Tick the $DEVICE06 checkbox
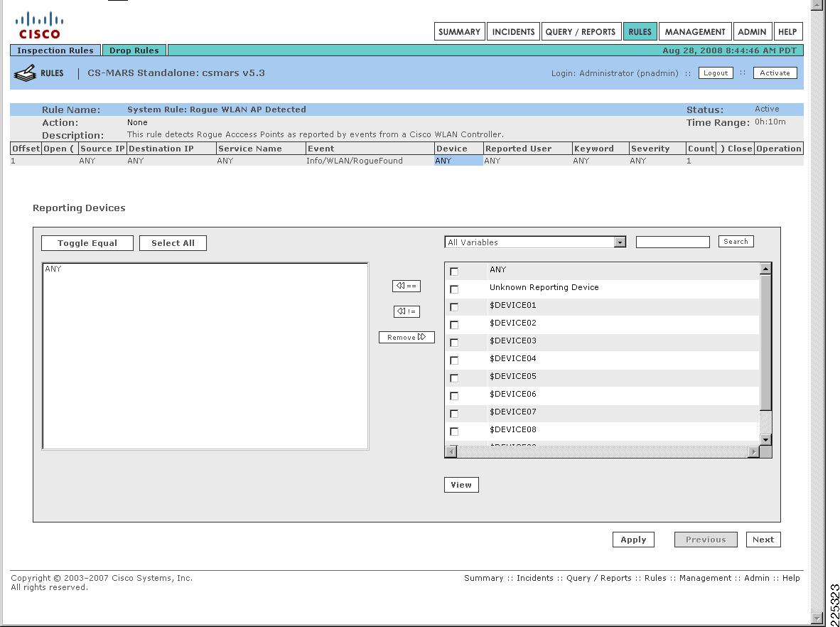Screen dimensions: 840x627 click(x=454, y=396)
